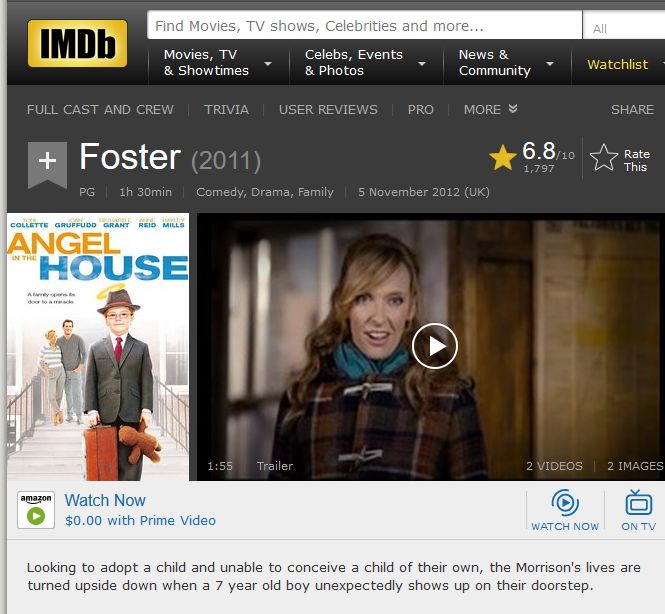Expand Celebs, Events & Photos menu

(365, 63)
